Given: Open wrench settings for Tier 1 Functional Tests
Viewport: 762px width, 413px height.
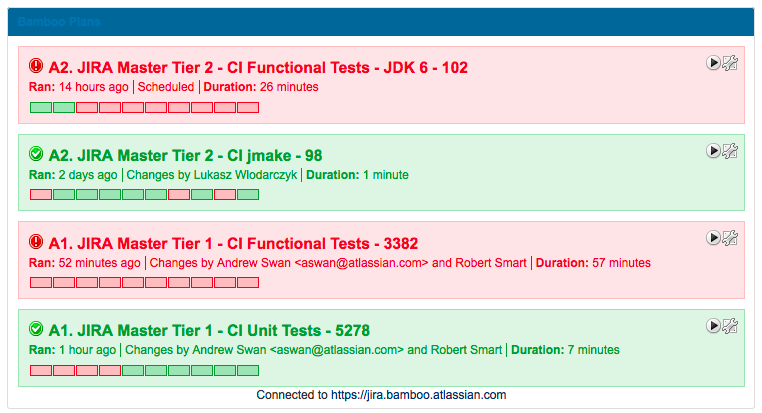Looking at the screenshot, I should 730,238.
